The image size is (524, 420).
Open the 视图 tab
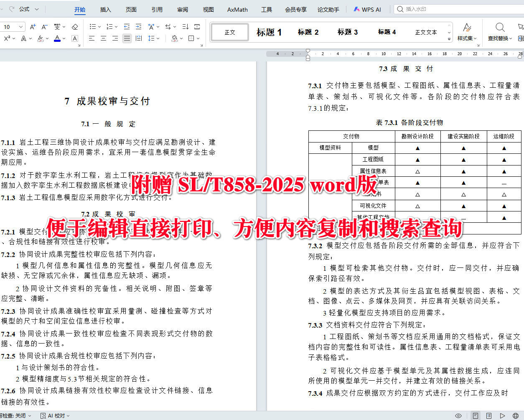(x=208, y=10)
